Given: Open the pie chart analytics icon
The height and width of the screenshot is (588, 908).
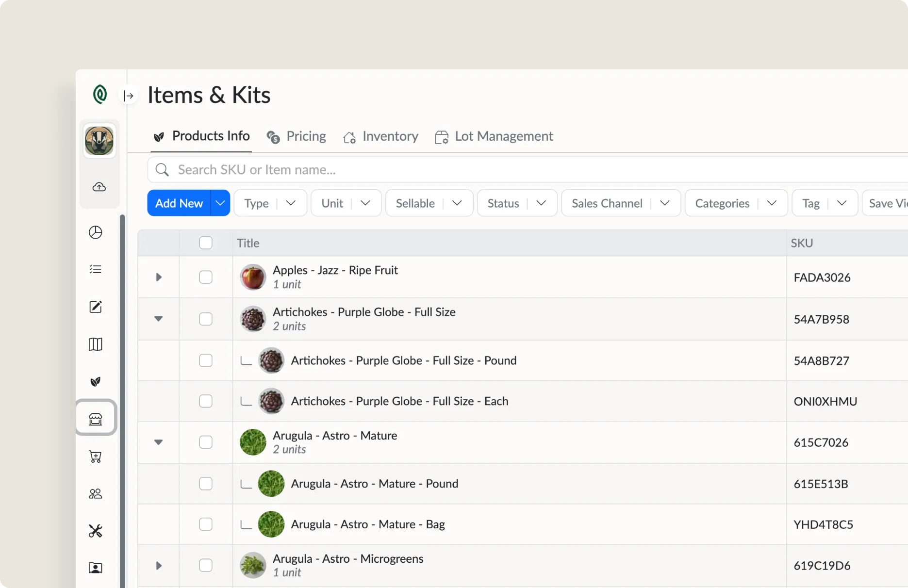Looking at the screenshot, I should point(96,232).
